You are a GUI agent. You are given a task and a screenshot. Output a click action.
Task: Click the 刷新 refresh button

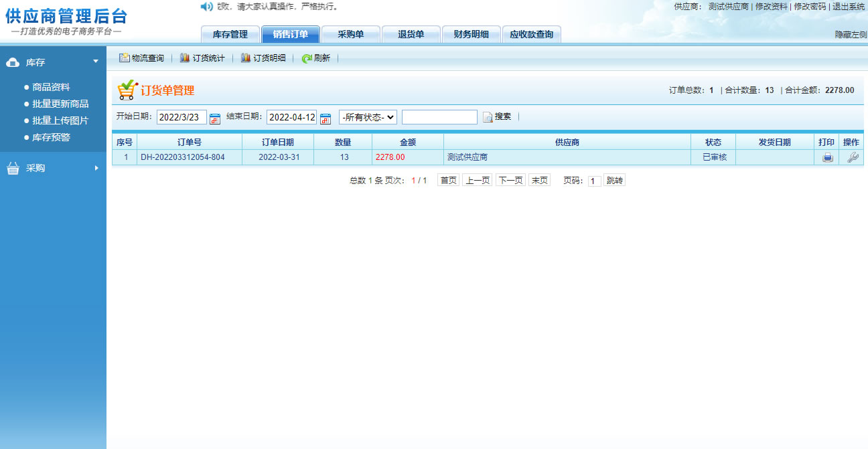point(316,58)
